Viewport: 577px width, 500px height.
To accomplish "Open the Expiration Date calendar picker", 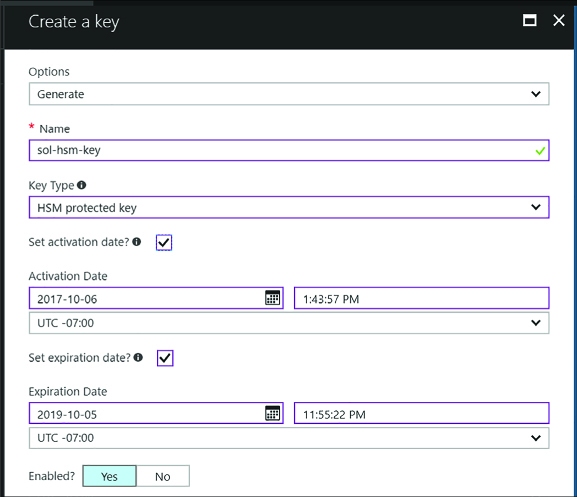I will pos(272,414).
